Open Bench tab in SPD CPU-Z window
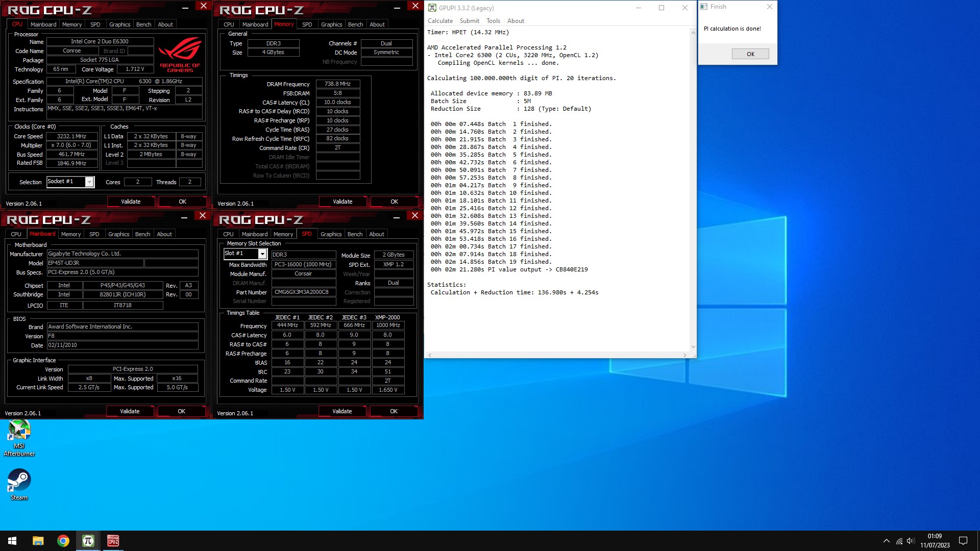This screenshot has width=980, height=551. 355,234
